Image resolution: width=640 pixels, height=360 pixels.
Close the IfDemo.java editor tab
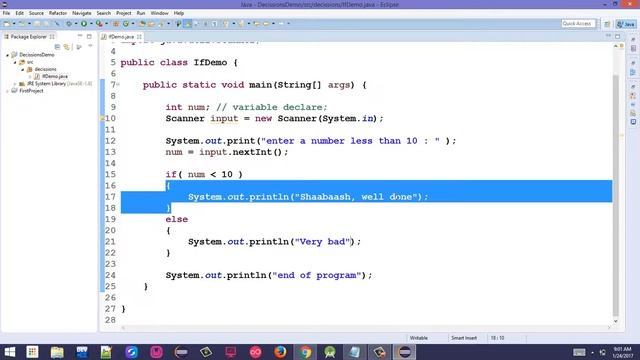[139, 37]
